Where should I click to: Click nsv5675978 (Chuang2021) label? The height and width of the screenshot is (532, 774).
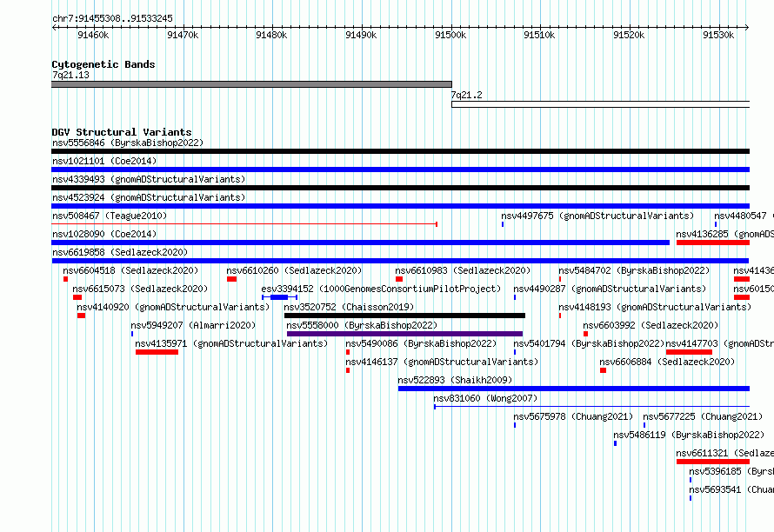[x=573, y=416]
